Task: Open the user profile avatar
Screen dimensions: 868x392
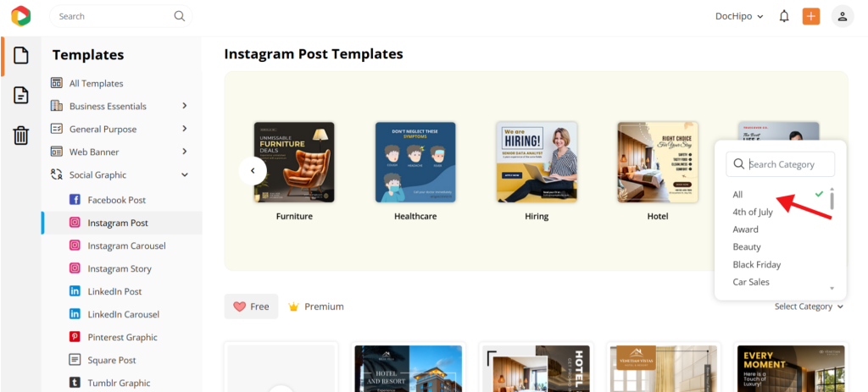Action: coord(842,16)
